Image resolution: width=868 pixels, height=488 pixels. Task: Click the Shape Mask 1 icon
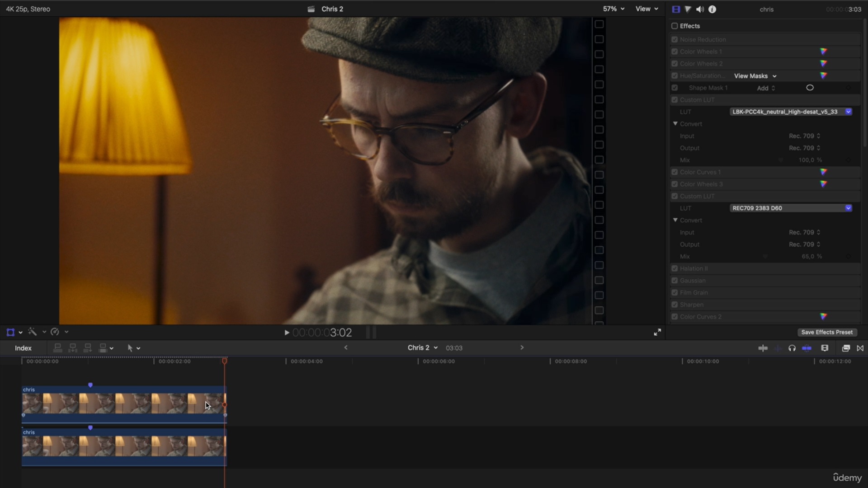pyautogui.click(x=809, y=88)
